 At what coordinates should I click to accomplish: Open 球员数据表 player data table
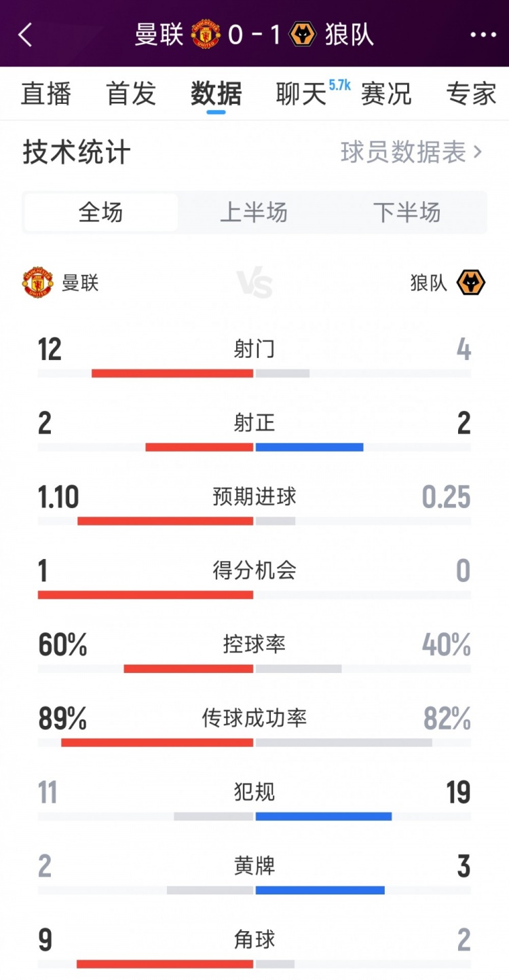click(x=411, y=152)
